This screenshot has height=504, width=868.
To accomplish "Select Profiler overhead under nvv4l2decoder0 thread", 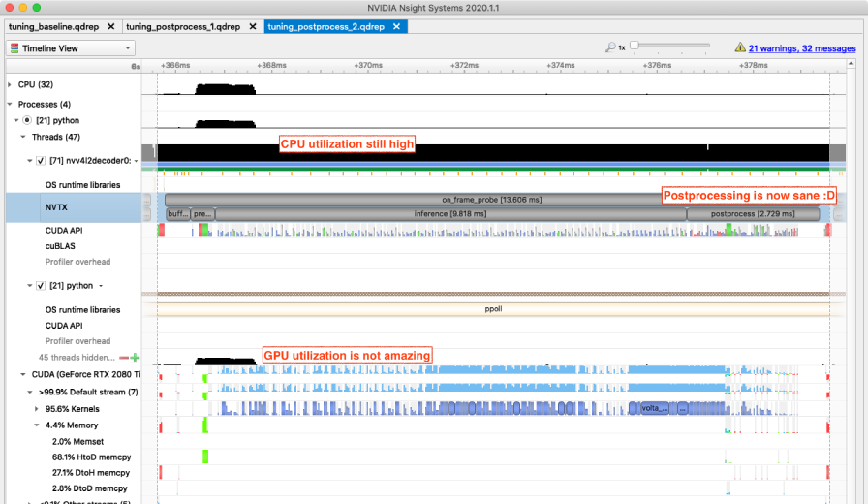I will click(77, 262).
